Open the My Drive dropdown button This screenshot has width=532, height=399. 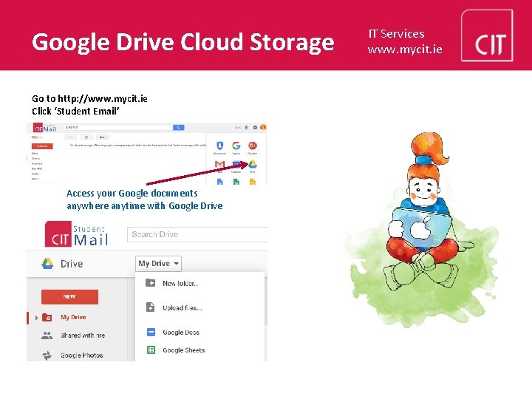158,264
